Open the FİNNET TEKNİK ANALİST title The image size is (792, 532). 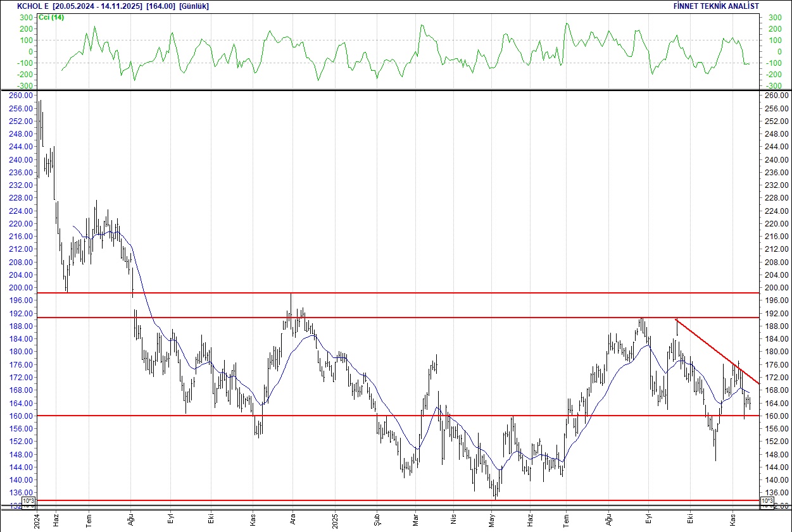tap(716, 6)
